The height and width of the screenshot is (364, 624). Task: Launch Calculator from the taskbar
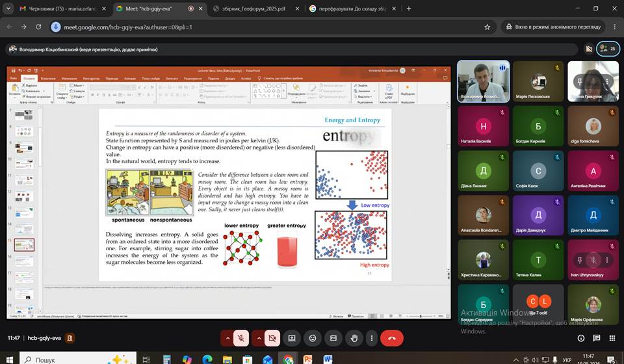coord(166,359)
